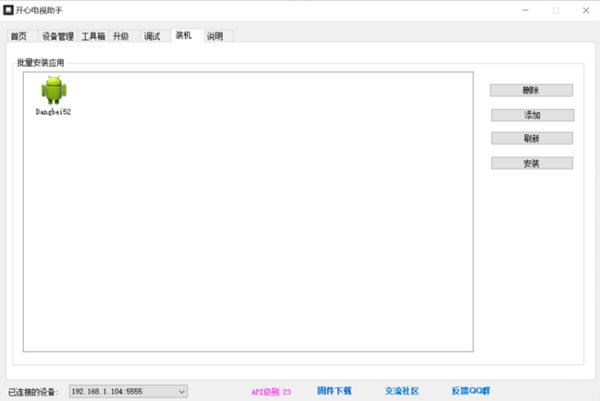Viewport: 600px width, 401px height.
Task: Open the 交流社区 link
Action: (x=402, y=391)
